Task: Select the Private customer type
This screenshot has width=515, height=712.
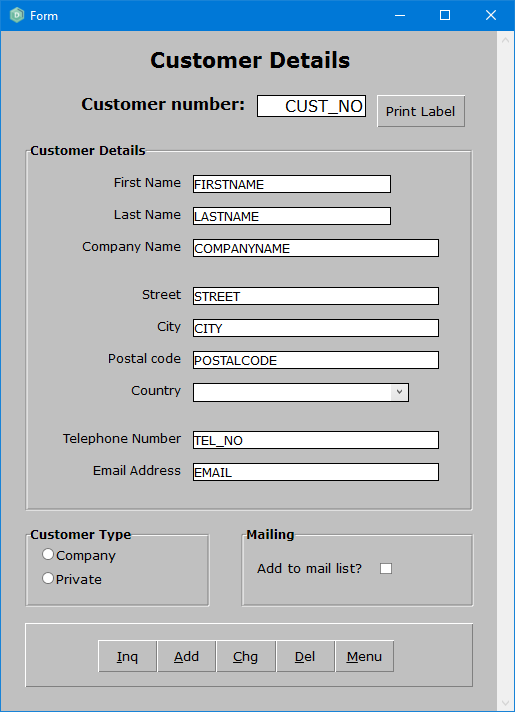Action: 48,578
